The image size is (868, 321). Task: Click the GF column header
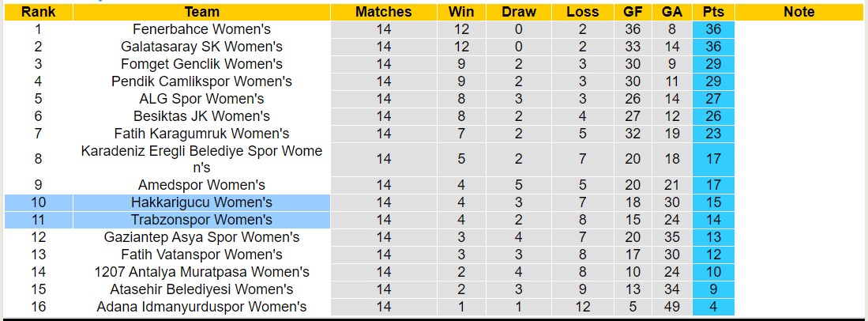[632, 12]
